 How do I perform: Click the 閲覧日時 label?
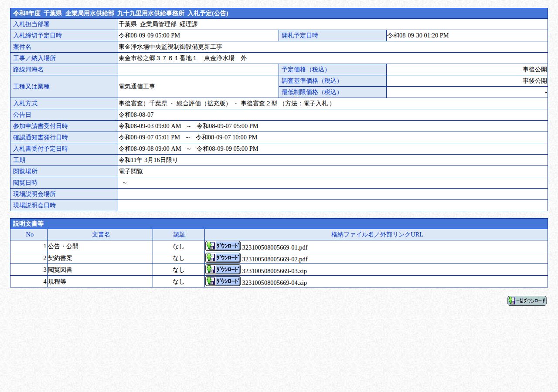point(64,183)
